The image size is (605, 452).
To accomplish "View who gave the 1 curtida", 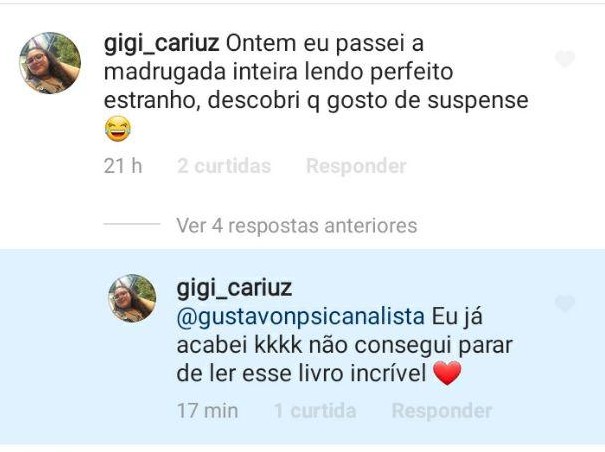I will (315, 411).
